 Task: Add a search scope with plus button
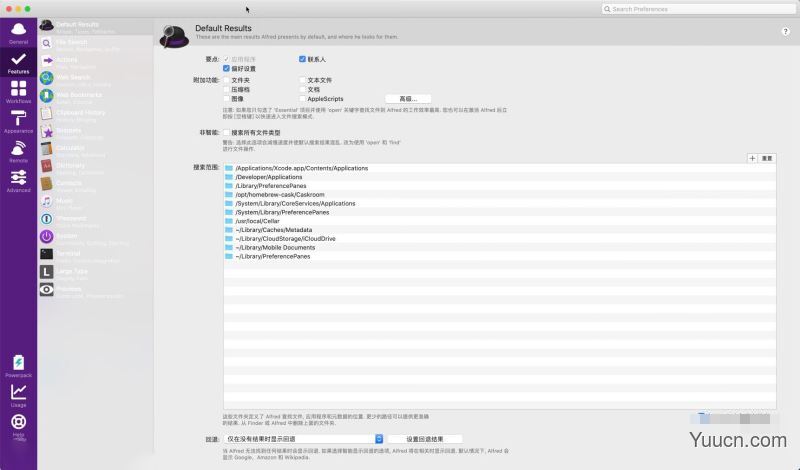(752, 158)
